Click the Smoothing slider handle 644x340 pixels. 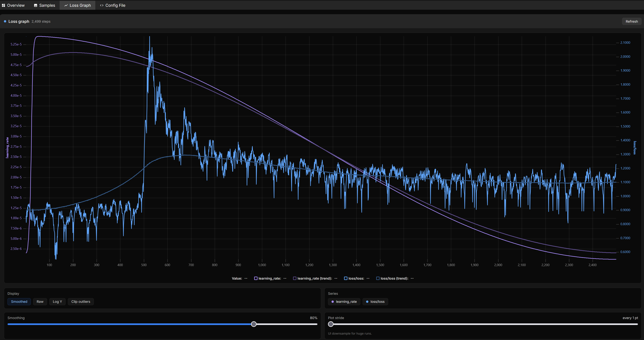coord(254,324)
